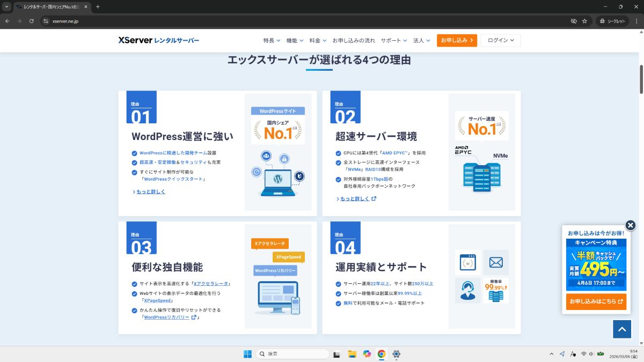Select お申し込みの流れ in navigation bar

click(354, 40)
